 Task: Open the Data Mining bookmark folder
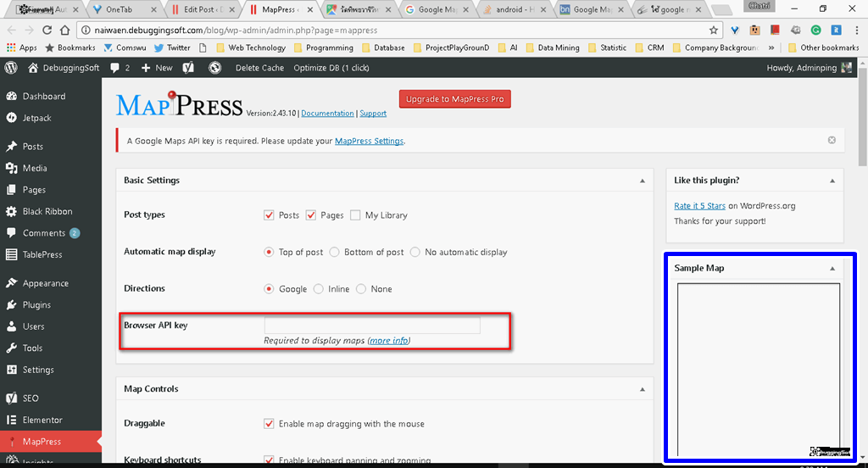(x=553, y=47)
